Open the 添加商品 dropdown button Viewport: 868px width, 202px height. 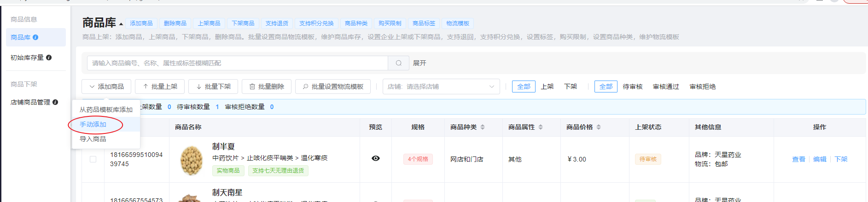click(106, 87)
